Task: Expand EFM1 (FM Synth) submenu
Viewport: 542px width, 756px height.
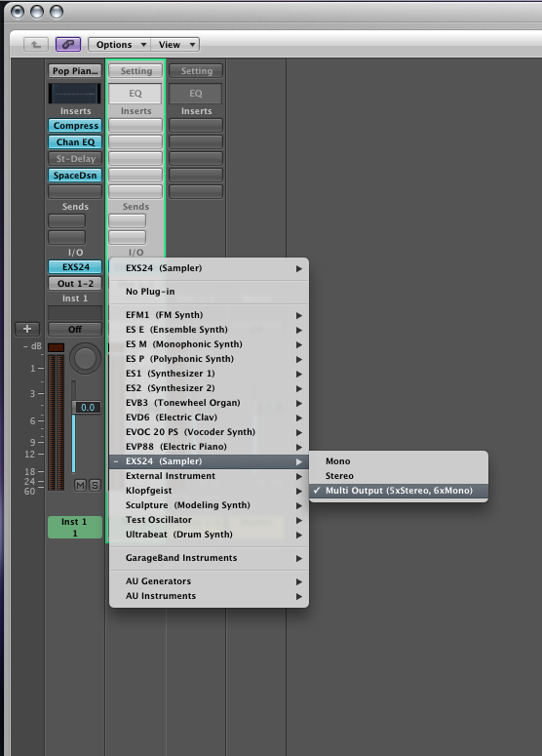Action: pos(209,315)
